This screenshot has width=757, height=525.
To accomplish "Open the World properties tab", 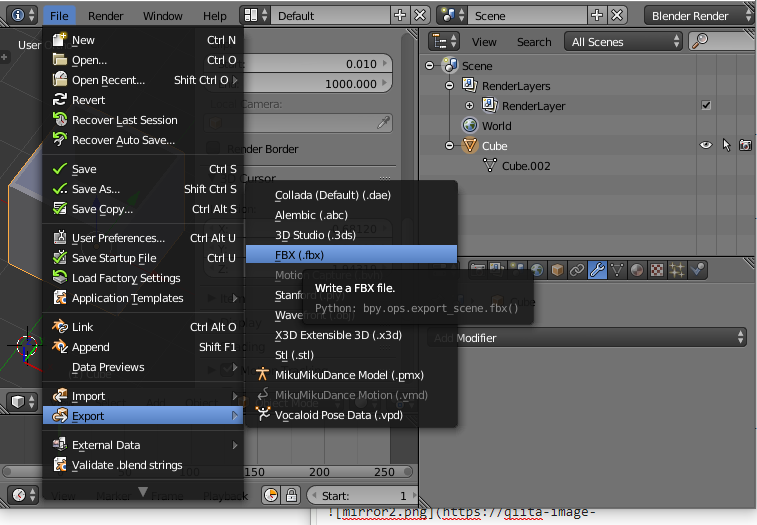I will (537, 270).
